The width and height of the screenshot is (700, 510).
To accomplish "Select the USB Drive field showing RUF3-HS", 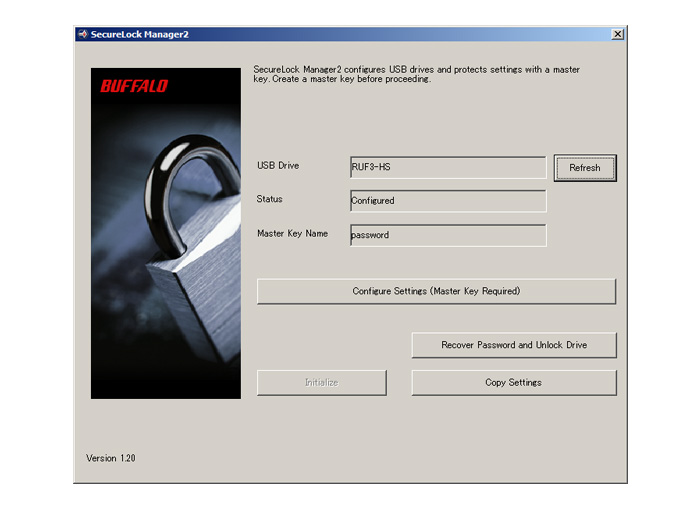I will pos(448,167).
